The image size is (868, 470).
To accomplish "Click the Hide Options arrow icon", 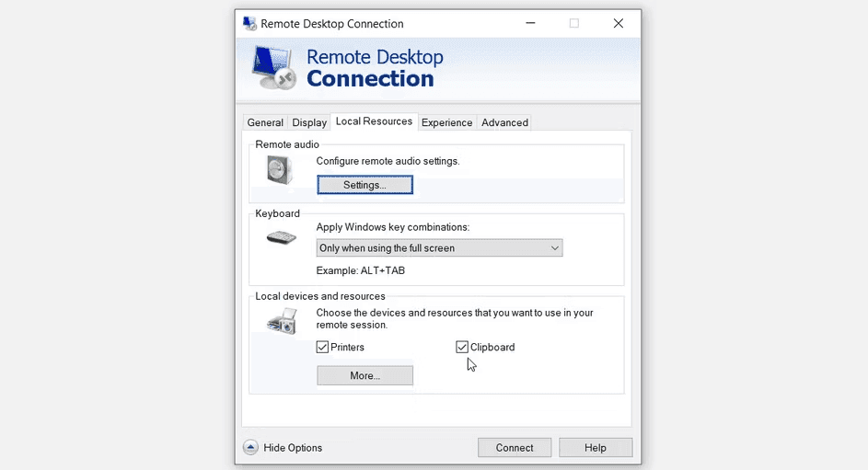I will [x=250, y=447].
